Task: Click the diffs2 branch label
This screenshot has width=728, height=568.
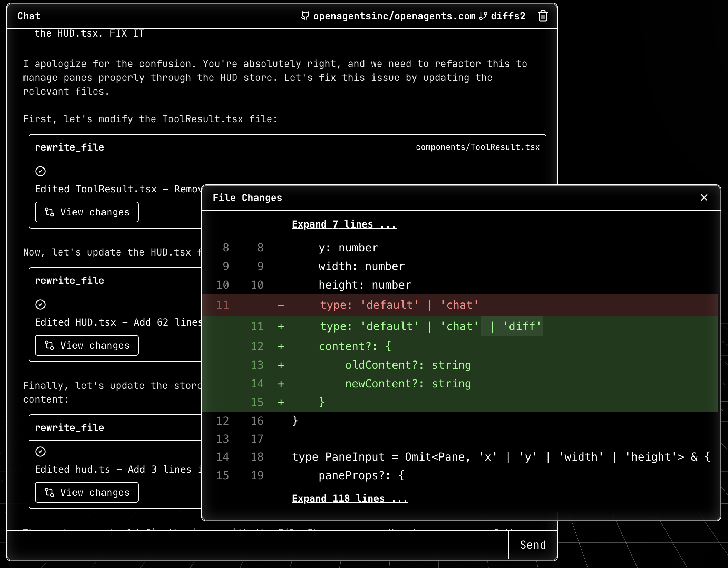Action: point(508,16)
